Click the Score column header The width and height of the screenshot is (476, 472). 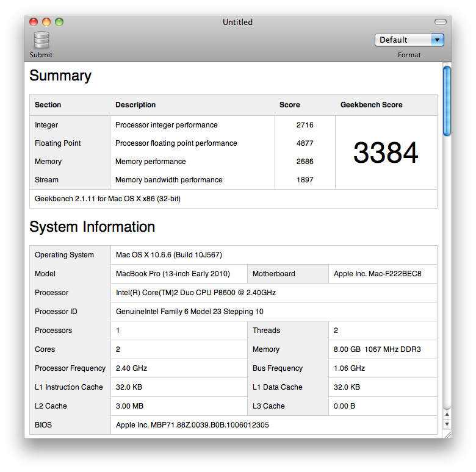tap(289, 105)
